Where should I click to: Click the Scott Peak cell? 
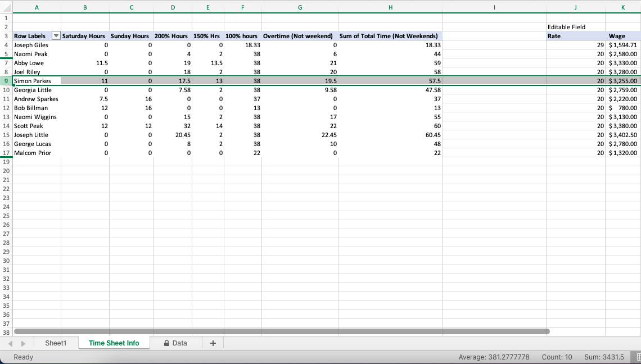[37, 126]
